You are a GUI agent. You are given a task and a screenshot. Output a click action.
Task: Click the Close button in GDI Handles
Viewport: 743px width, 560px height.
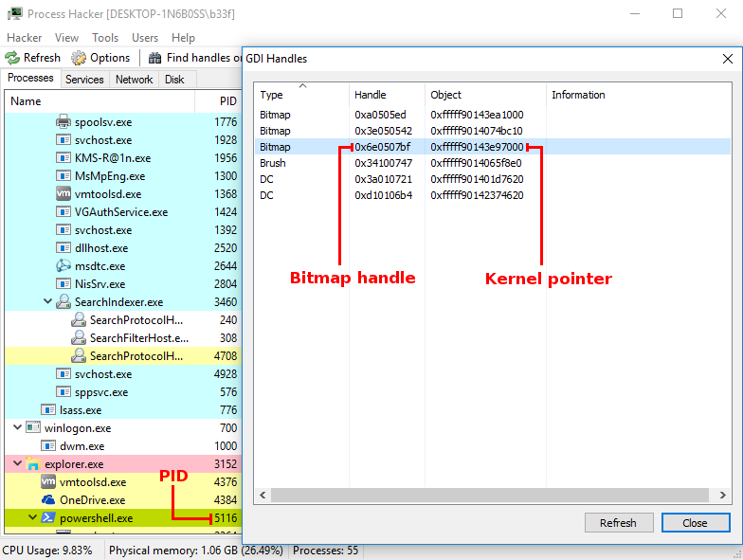[x=696, y=523]
